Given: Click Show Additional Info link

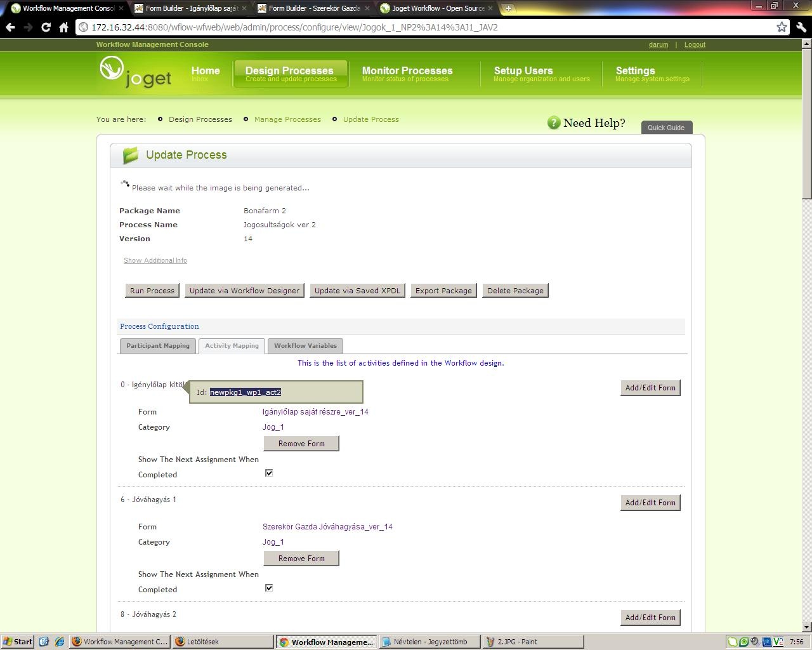Looking at the screenshot, I should tap(155, 260).
